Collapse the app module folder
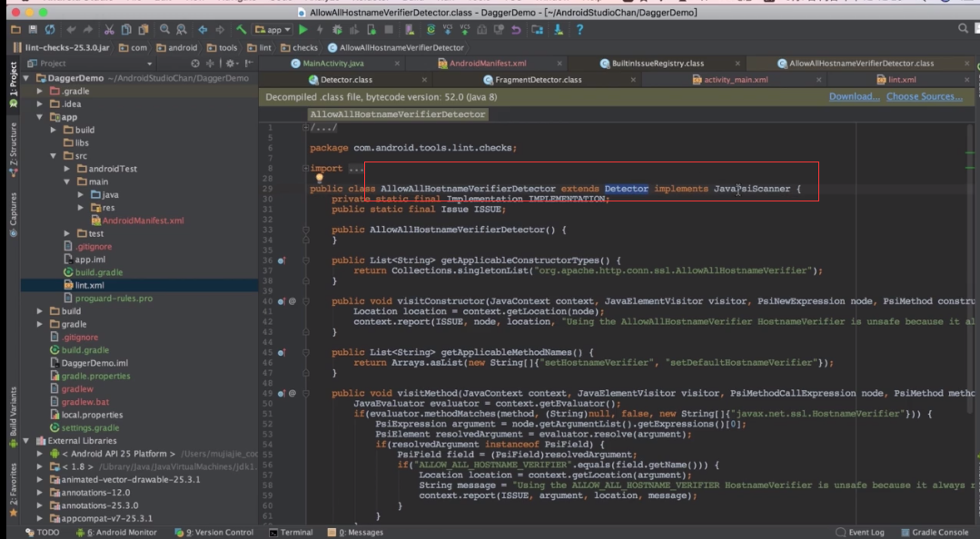This screenshot has width=980, height=539. (40, 117)
